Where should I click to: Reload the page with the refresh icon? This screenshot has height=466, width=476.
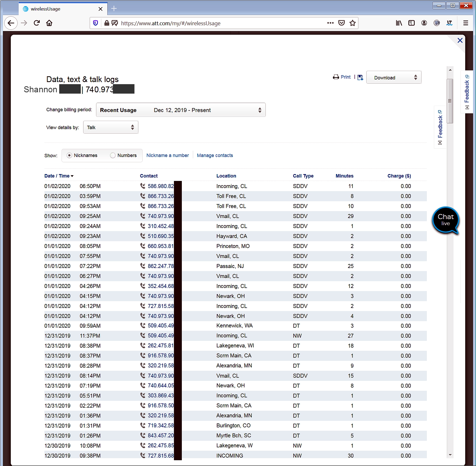[x=37, y=23]
